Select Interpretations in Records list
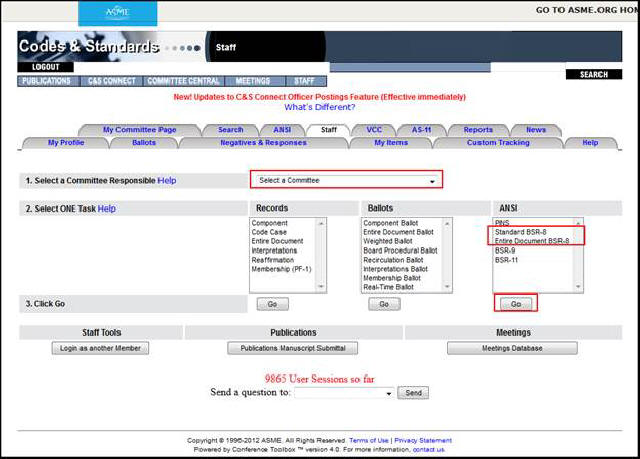 pyautogui.click(x=274, y=251)
